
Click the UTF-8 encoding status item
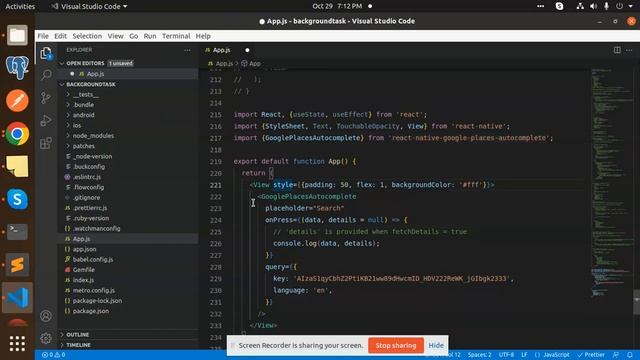(x=506, y=355)
